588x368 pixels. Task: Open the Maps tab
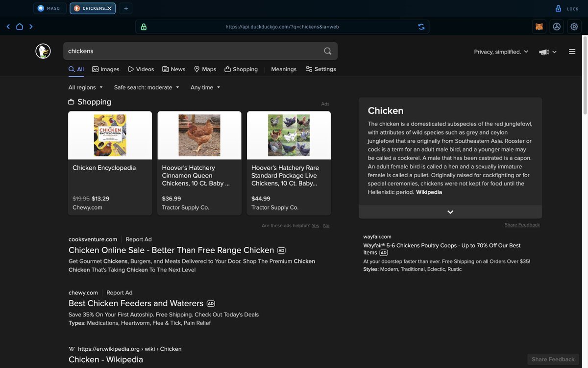tap(205, 69)
